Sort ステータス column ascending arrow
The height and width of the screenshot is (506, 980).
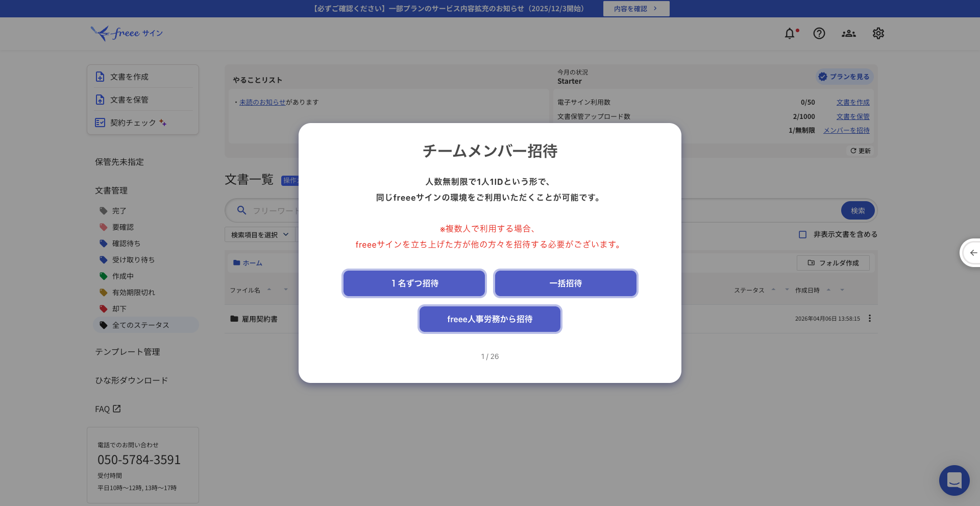click(x=773, y=290)
